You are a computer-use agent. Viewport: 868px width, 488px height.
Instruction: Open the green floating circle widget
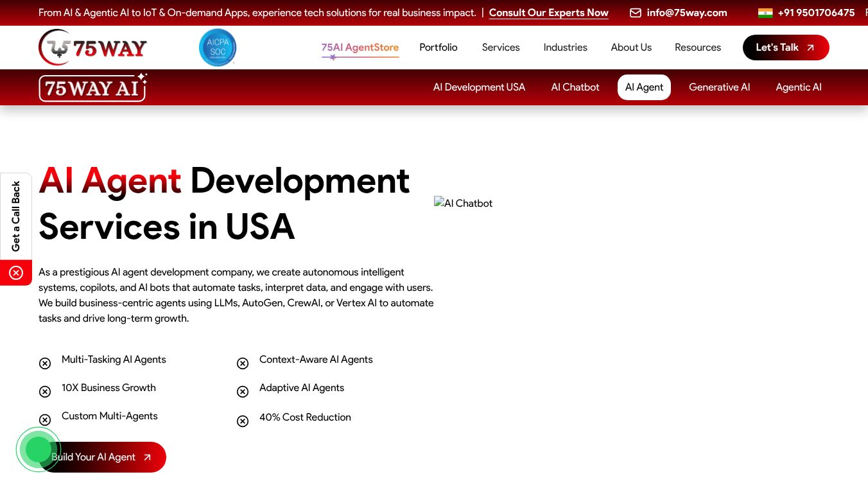coord(39,449)
